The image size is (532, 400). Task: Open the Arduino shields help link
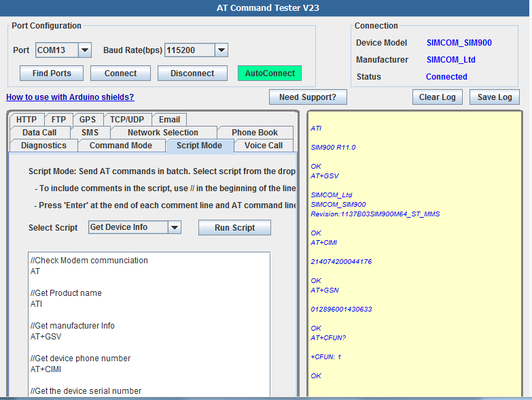tap(70, 97)
